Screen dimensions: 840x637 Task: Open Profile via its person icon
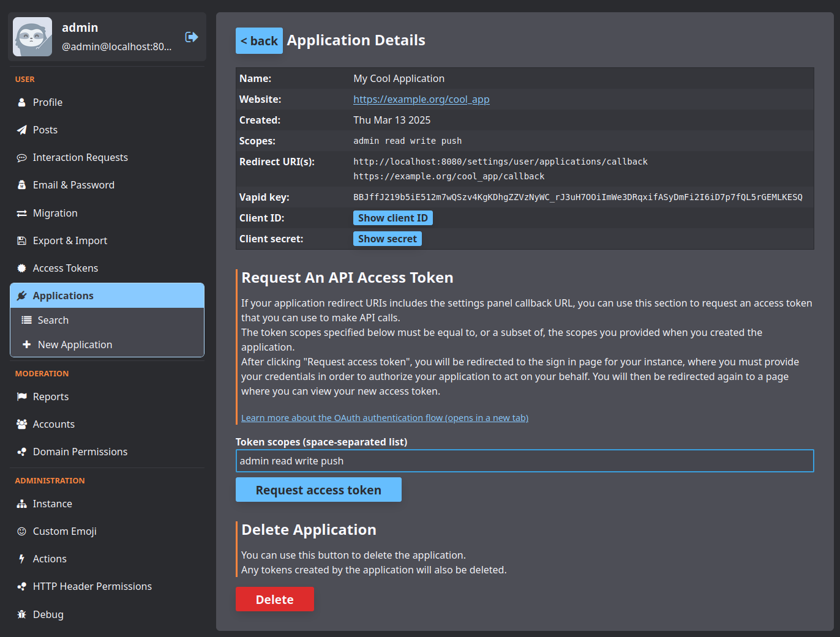(x=22, y=102)
